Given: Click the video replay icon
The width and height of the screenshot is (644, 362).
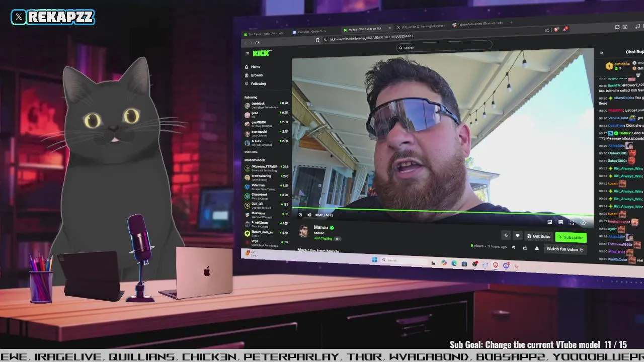Looking at the screenshot, I should point(300,215).
